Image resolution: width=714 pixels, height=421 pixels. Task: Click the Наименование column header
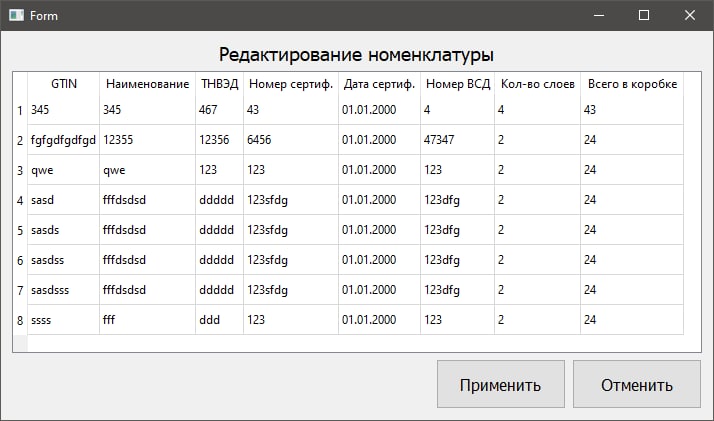[x=148, y=84]
